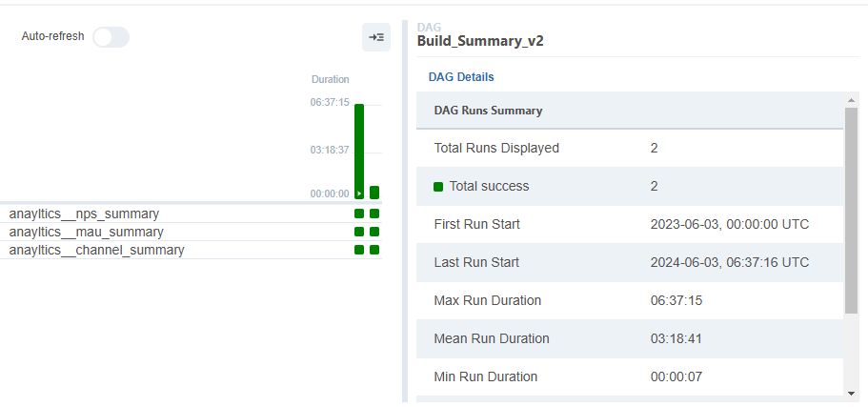Screen dimensions: 868x407
Task: Click the Min Run Duration value 00:00:07
Action: [x=676, y=377]
